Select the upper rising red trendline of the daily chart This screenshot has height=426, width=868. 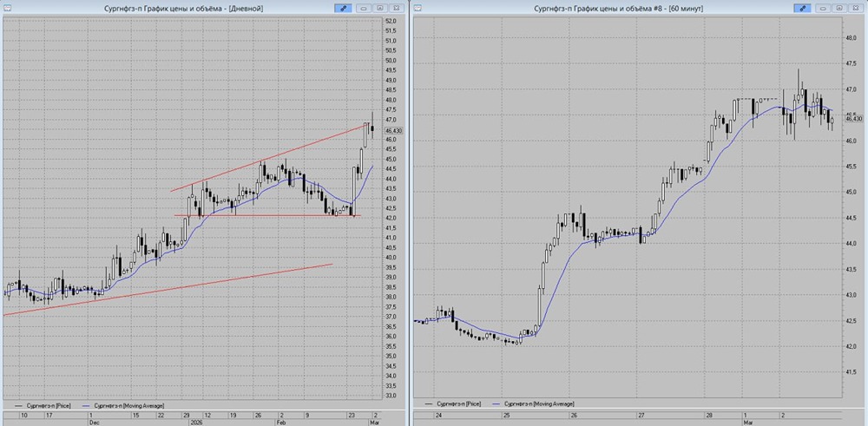click(x=271, y=158)
